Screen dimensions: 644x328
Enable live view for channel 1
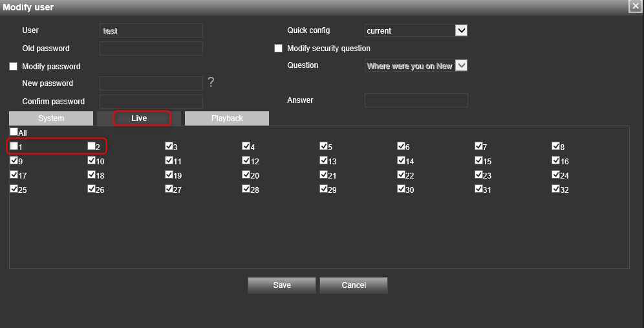[x=14, y=146]
